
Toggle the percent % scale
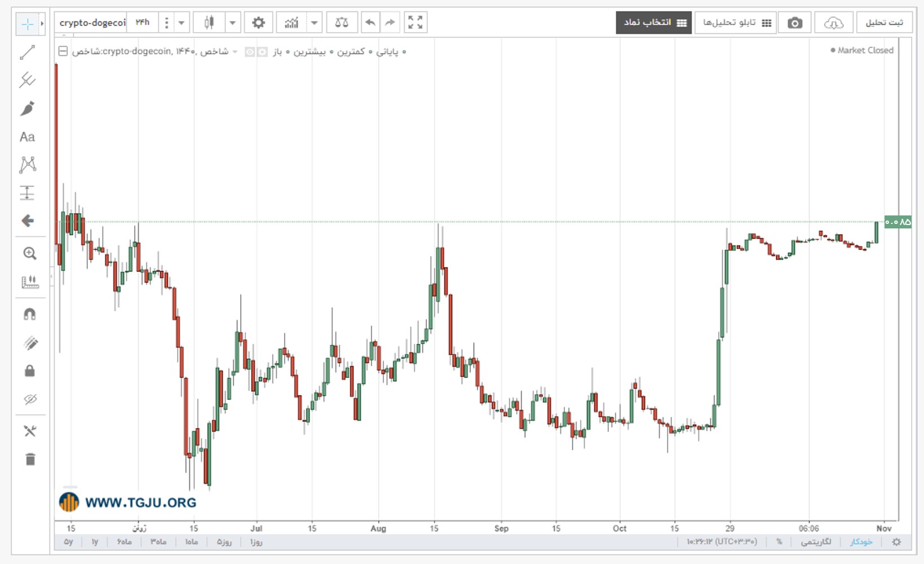pos(779,542)
